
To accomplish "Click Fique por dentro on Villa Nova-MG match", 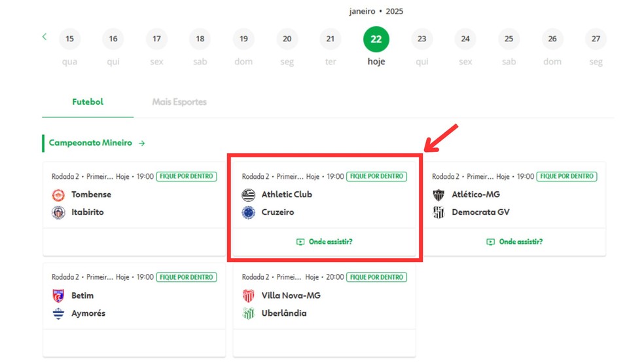I will [x=376, y=277].
